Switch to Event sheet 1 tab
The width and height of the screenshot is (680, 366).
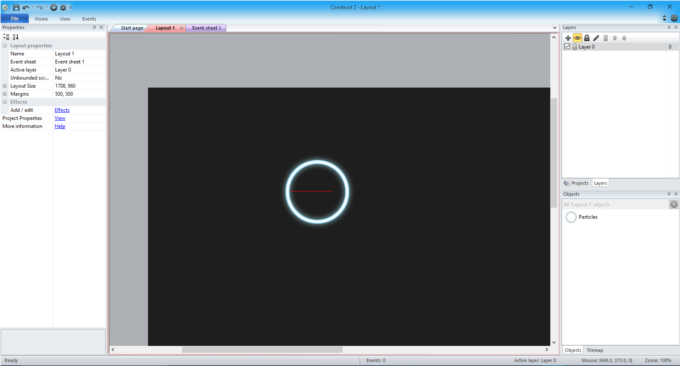pyautogui.click(x=206, y=28)
